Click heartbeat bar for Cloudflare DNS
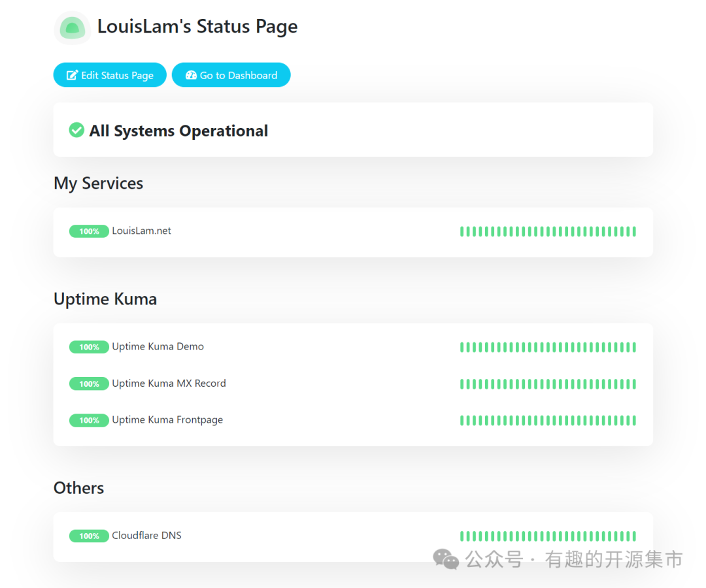The width and height of the screenshot is (706, 588). point(548,536)
